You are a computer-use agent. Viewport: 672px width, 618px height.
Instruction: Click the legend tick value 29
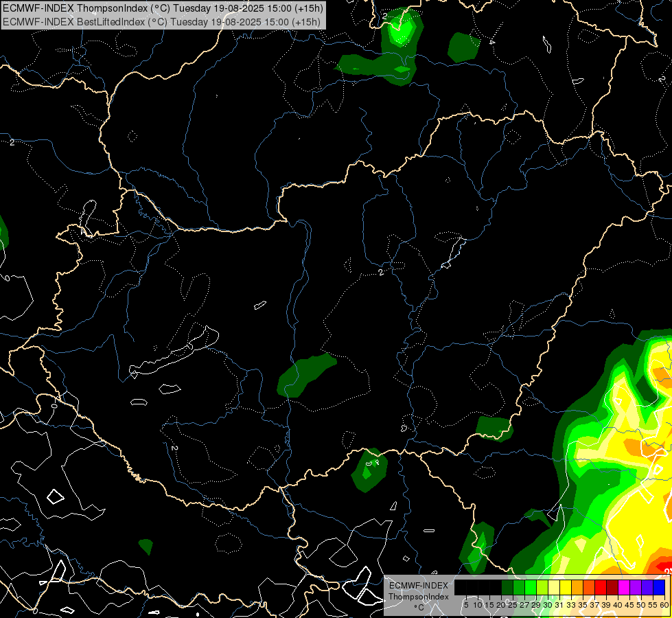coord(536,605)
